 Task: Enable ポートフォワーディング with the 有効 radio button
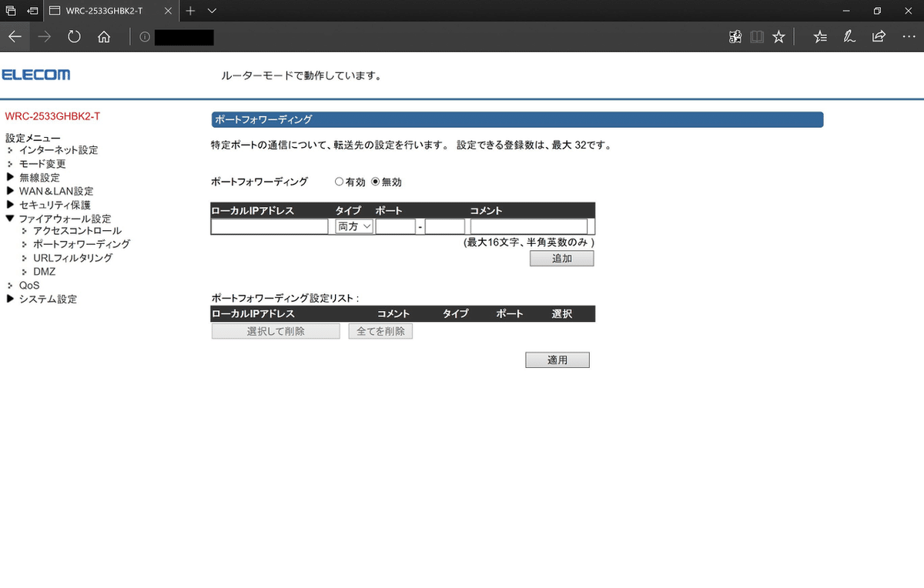339,182
